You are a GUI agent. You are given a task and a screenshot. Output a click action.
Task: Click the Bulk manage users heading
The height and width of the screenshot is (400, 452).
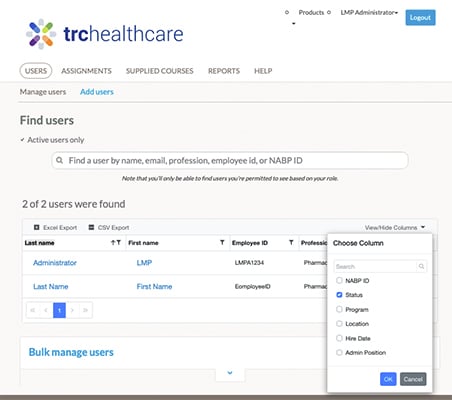point(71,352)
